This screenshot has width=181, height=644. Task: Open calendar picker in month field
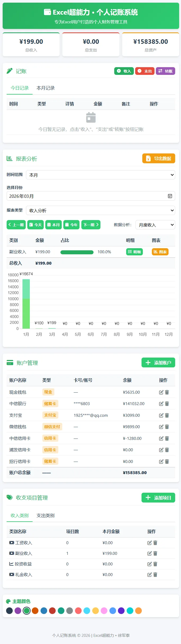click(x=170, y=196)
